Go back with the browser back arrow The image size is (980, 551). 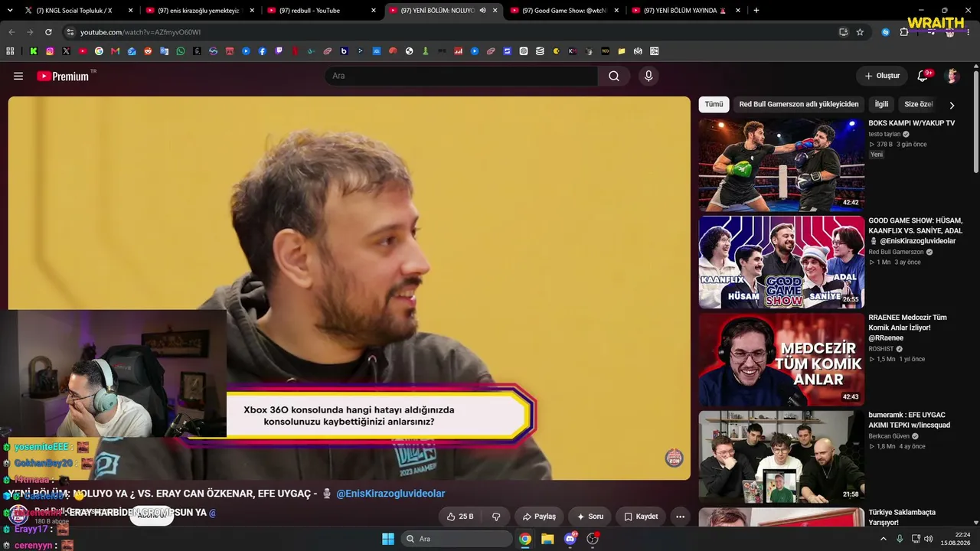11,32
